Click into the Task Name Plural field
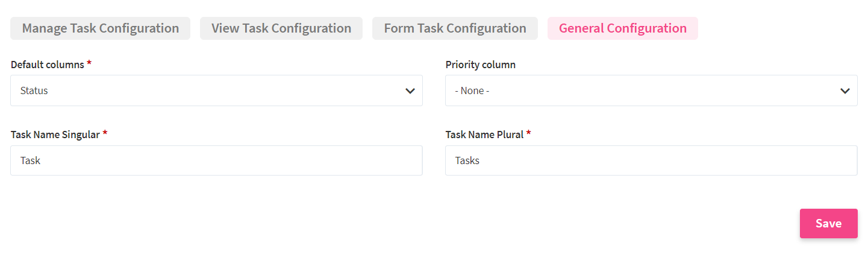 click(x=651, y=160)
